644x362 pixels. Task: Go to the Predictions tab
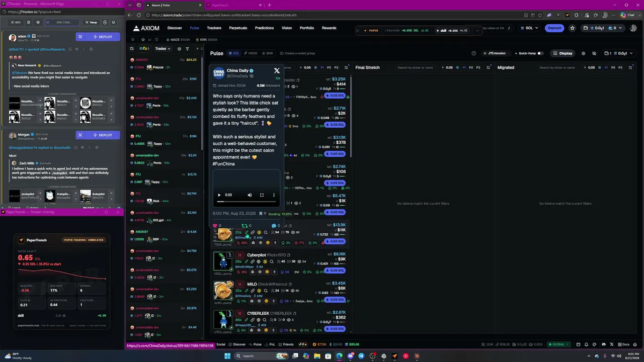click(x=264, y=28)
